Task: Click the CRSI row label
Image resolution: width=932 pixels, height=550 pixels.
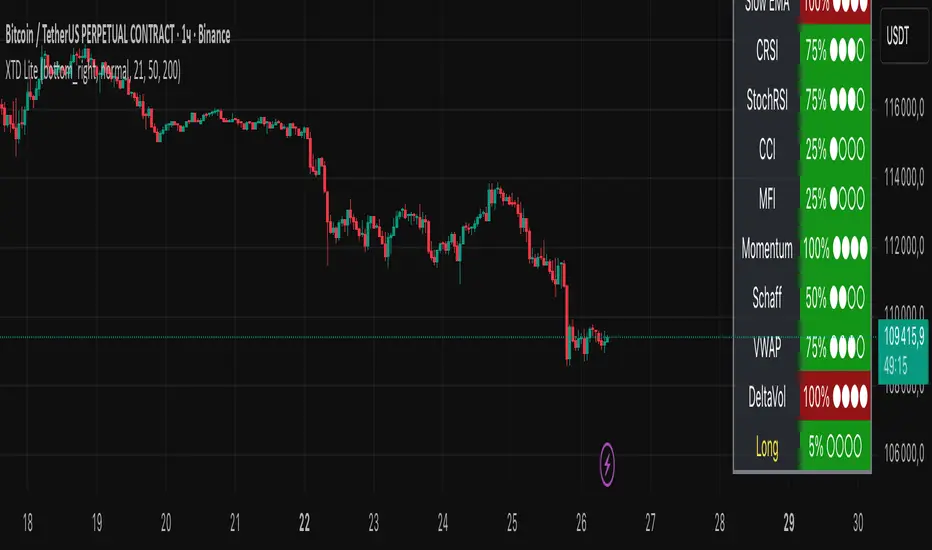Action: pyautogui.click(x=766, y=46)
